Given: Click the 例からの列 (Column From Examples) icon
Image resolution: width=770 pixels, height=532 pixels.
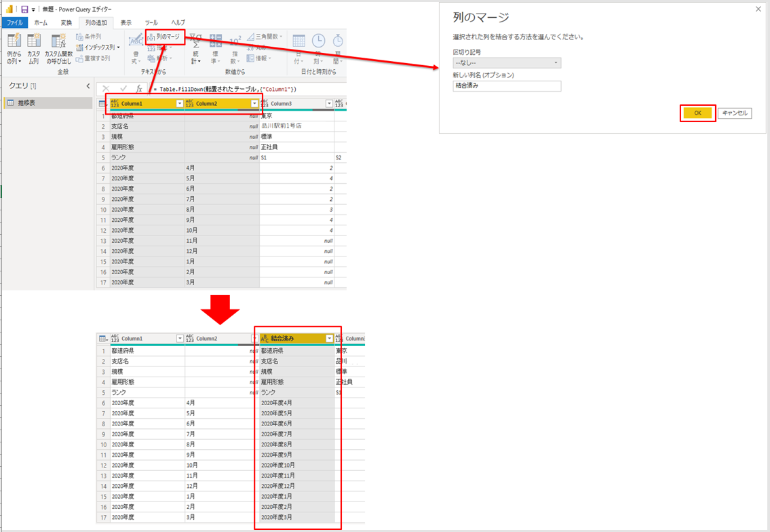Looking at the screenshot, I should coord(14,42).
